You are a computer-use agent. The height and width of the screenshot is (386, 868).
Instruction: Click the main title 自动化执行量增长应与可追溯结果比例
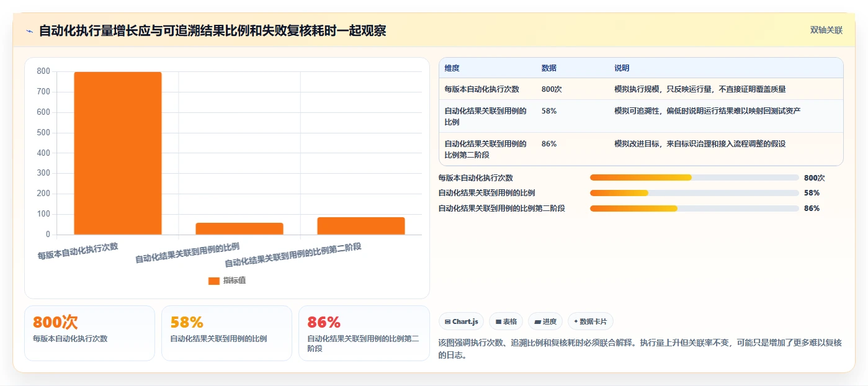pyautogui.click(x=212, y=30)
